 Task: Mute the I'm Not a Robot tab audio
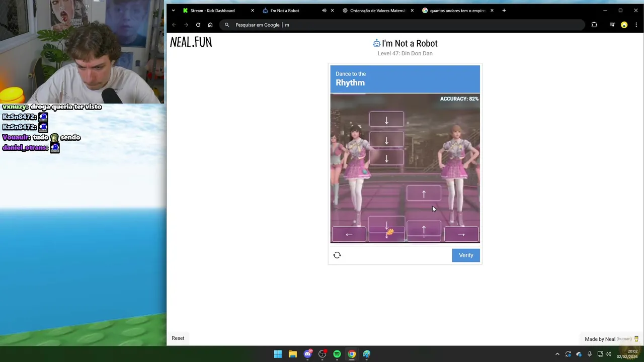(x=324, y=11)
